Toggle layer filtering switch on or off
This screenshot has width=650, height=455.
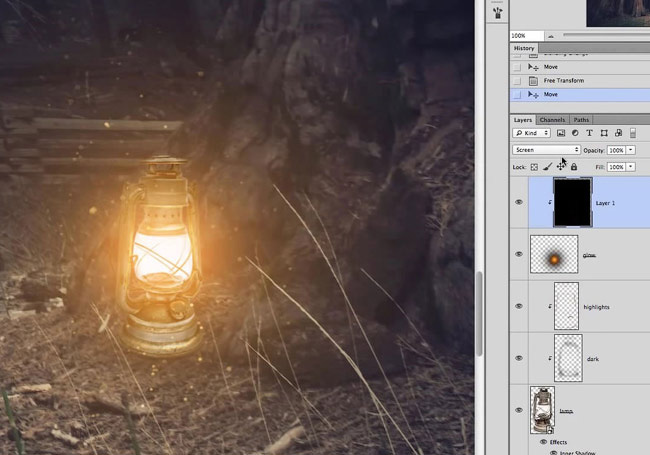click(x=633, y=133)
